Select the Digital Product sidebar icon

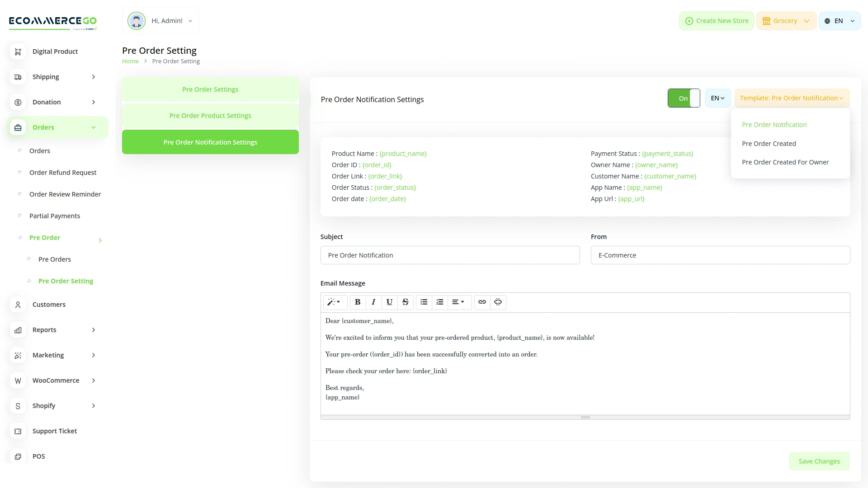pos(18,52)
